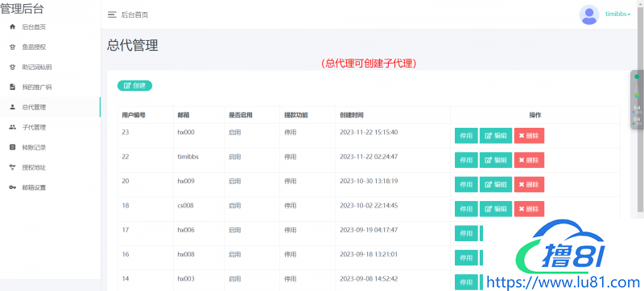Viewport: 644px width, 291px height.
Task: Open 助记词私钥 sidebar icon
Action: [12, 68]
